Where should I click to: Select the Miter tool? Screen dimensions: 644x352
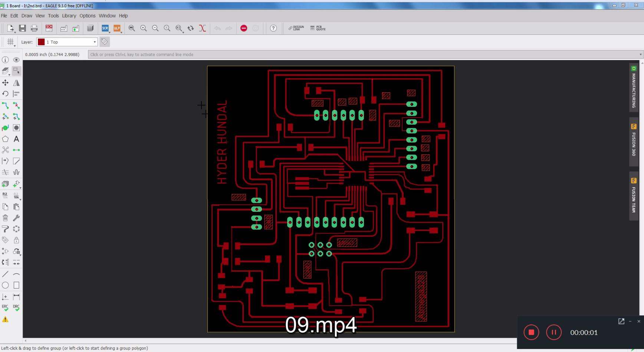16,161
